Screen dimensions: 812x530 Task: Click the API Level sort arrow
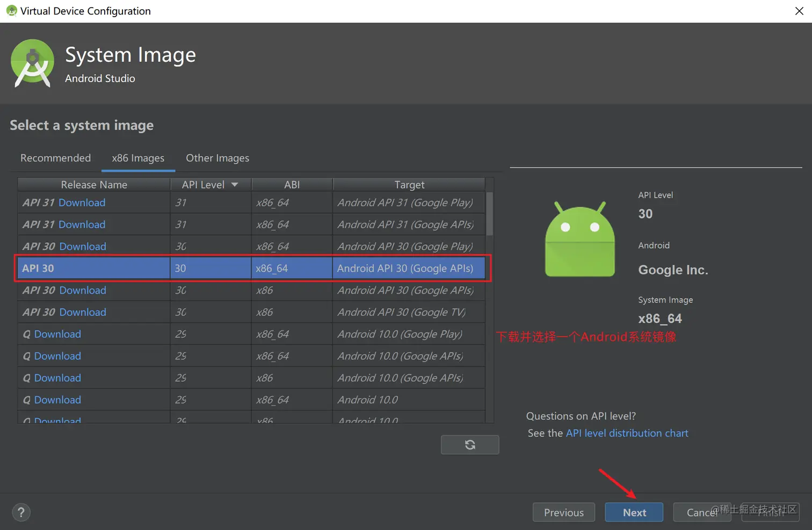click(235, 185)
